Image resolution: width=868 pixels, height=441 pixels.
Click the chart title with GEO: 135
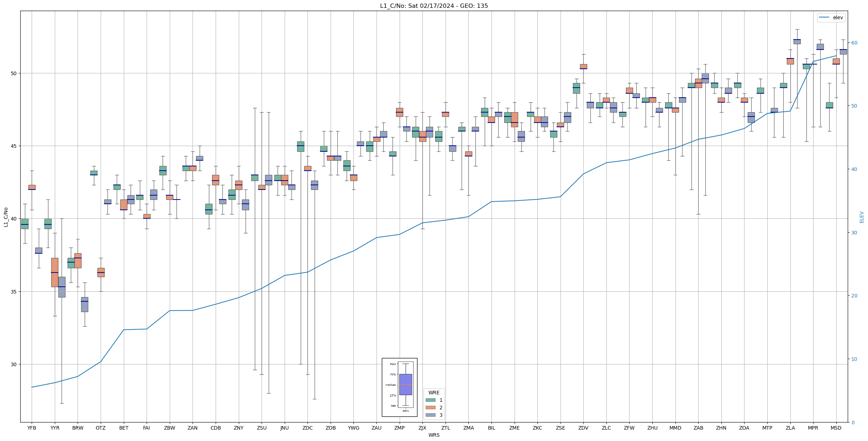click(434, 6)
